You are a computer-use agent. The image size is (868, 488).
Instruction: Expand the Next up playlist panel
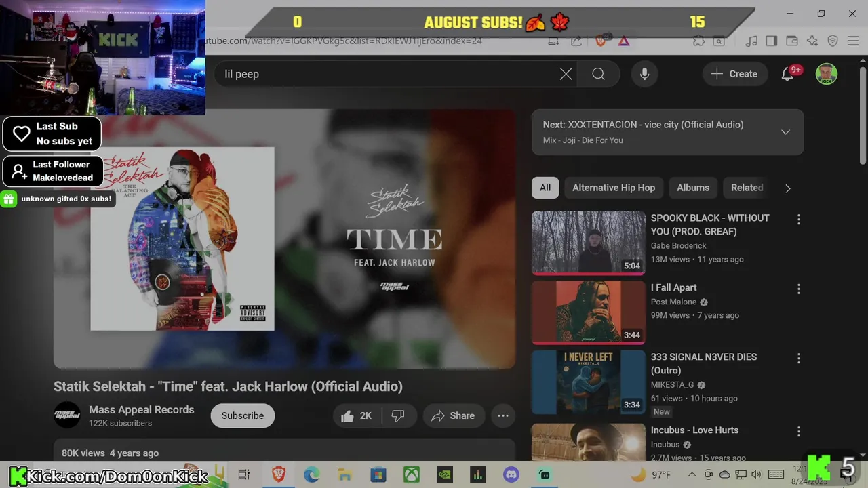click(785, 132)
